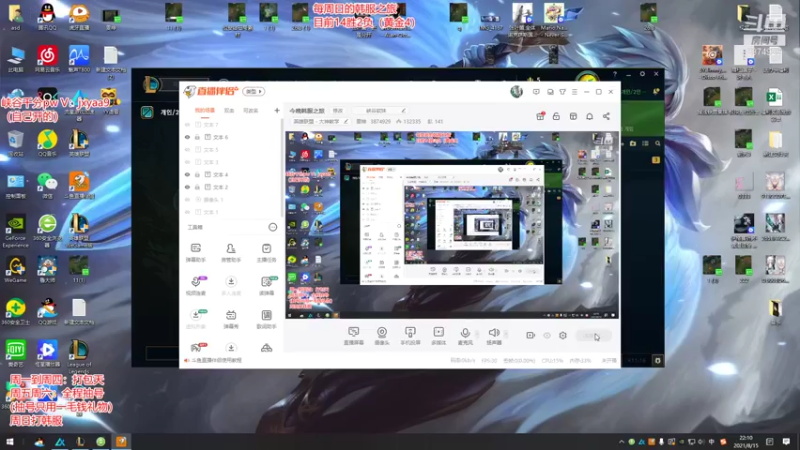
Task: Click the user avatar in title bar
Action: pyautogui.click(x=516, y=91)
